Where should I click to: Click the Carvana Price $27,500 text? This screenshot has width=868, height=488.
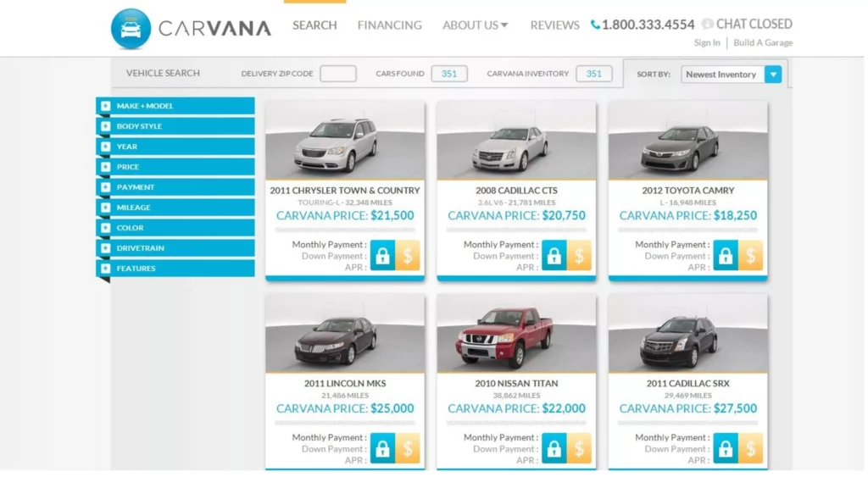[x=688, y=409]
